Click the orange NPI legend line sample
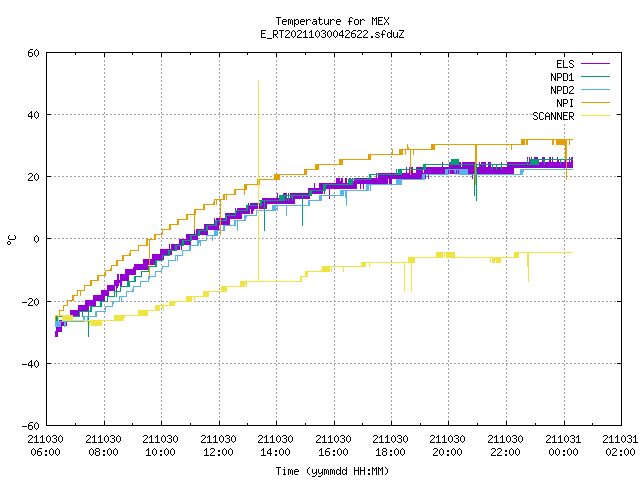640x480 pixels. tap(595, 102)
